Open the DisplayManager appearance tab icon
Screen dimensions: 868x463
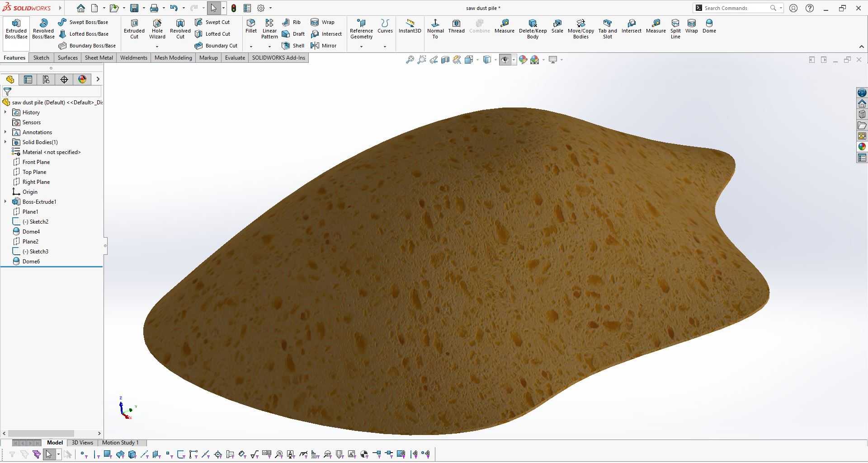(x=82, y=80)
